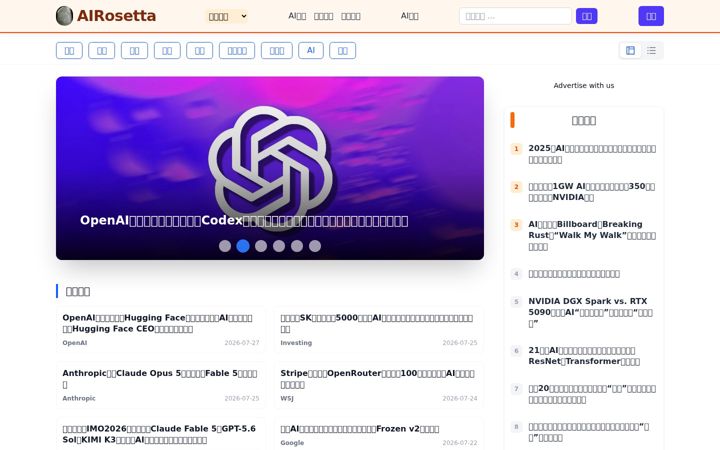Click the "Google" source label
The width and height of the screenshot is (720, 450).
292,443
